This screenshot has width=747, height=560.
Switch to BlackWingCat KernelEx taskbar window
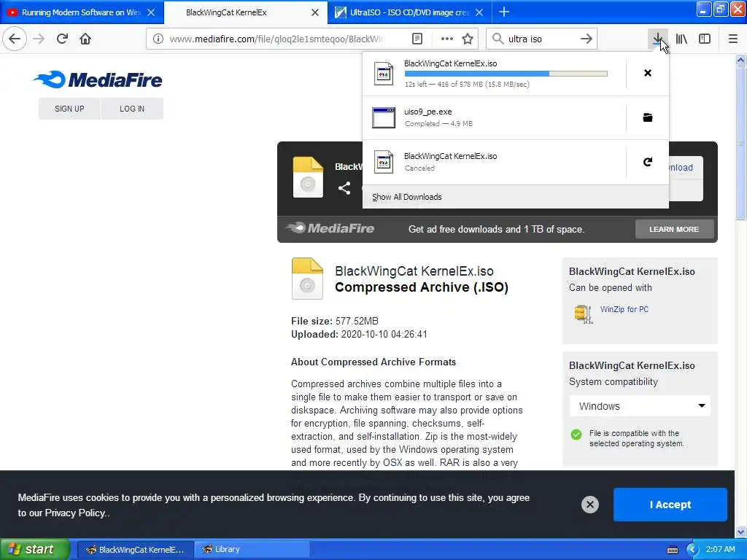(x=135, y=550)
